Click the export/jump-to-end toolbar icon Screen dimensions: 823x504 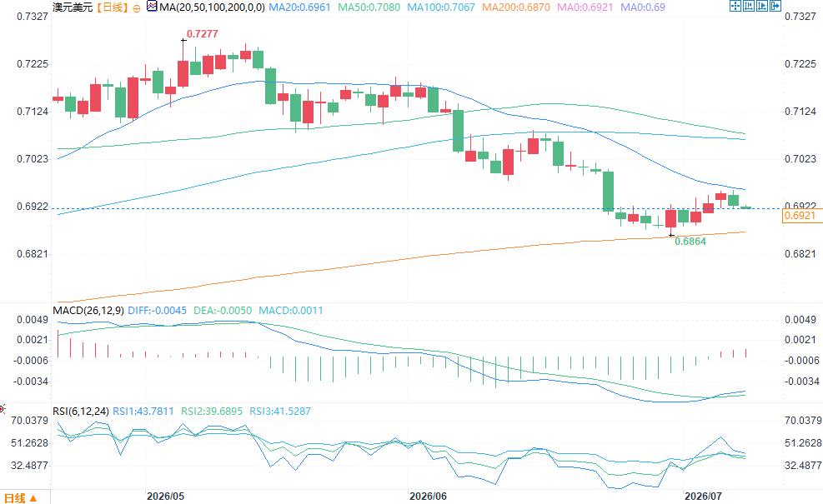[x=775, y=7]
